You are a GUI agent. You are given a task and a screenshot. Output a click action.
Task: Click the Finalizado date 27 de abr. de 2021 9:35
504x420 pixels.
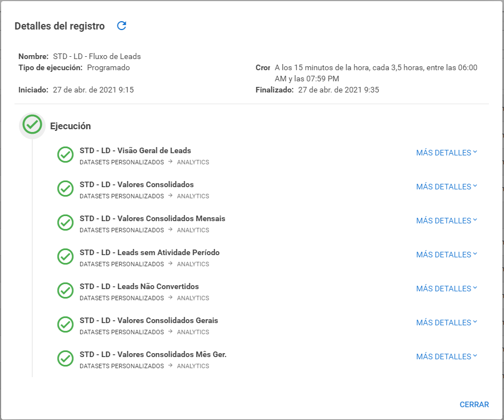point(339,90)
